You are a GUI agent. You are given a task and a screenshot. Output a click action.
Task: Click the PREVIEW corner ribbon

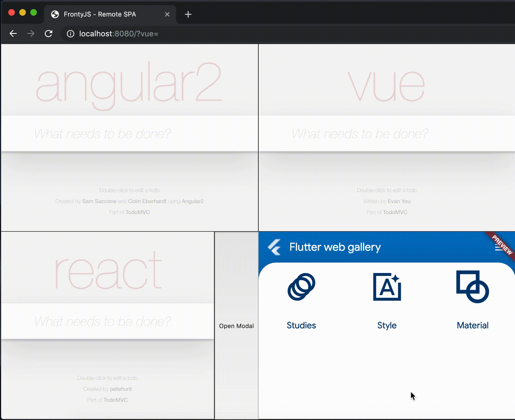[501, 246]
